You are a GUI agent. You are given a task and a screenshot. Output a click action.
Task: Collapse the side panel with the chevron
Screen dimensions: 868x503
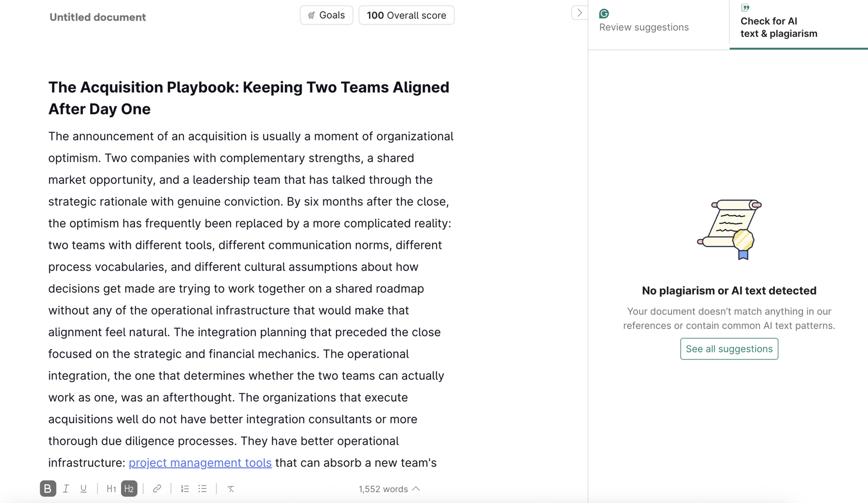pyautogui.click(x=579, y=12)
